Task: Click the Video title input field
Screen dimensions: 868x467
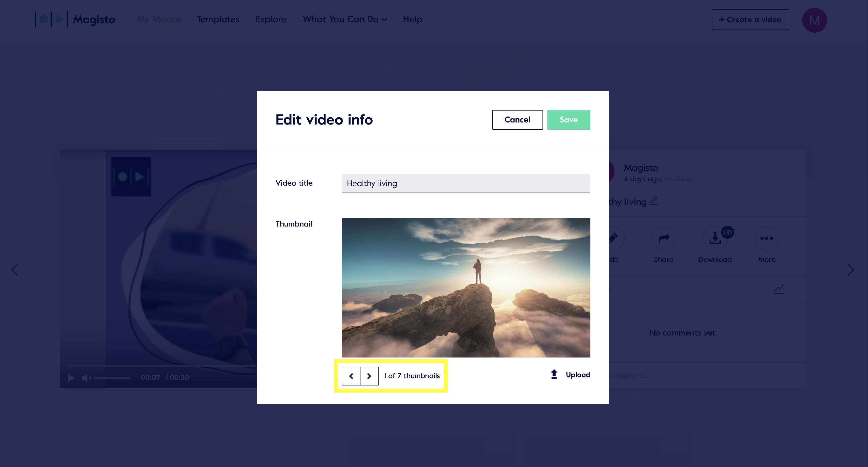Action: coord(466,183)
